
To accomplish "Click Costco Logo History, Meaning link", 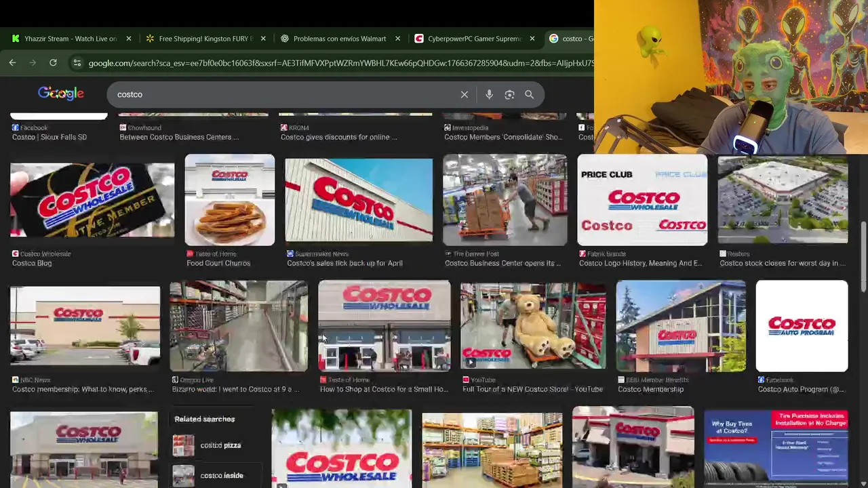I will click(640, 263).
